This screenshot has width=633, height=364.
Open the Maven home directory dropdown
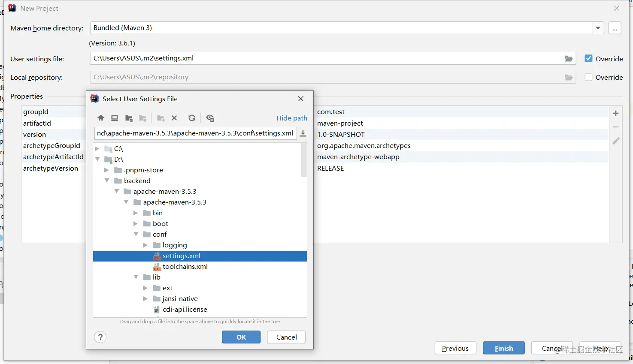pos(598,28)
